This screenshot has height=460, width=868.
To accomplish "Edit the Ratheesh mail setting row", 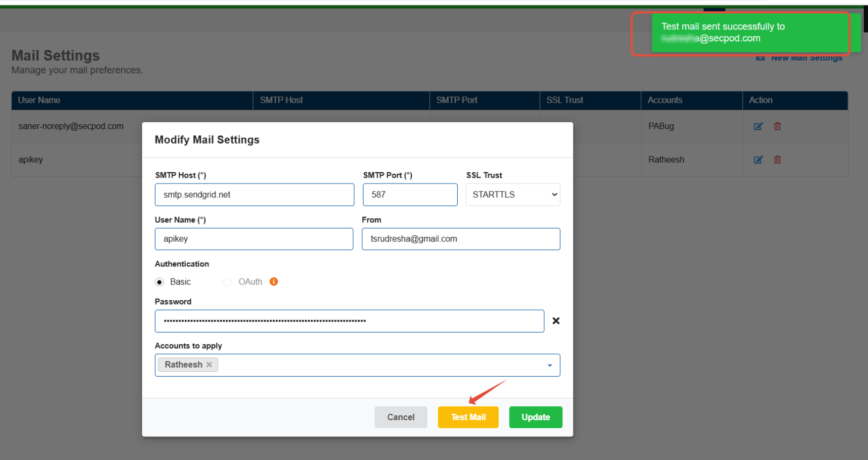I will [758, 160].
